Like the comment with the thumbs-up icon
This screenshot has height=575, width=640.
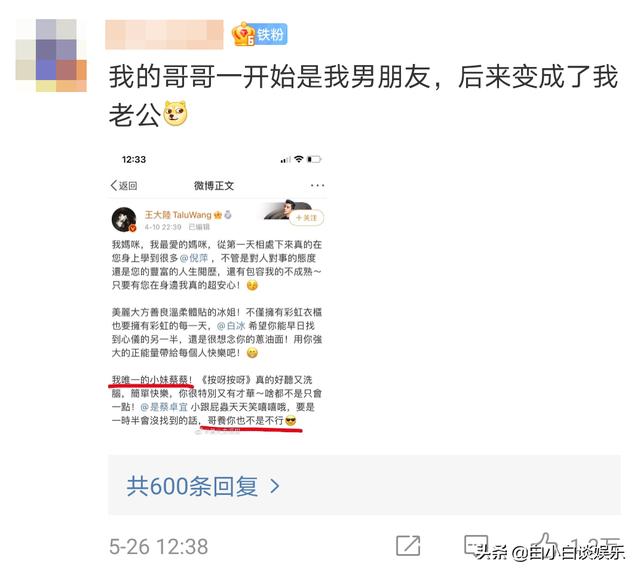tap(547, 544)
